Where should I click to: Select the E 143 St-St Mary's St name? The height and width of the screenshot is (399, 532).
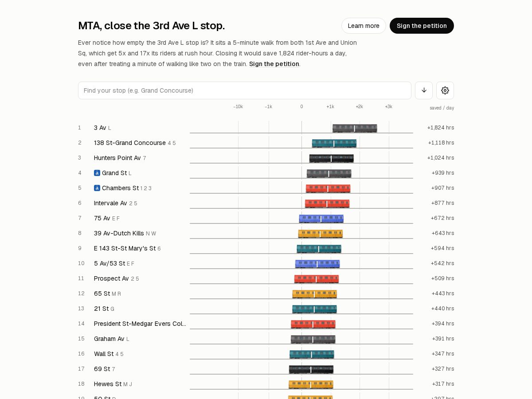[125, 248]
